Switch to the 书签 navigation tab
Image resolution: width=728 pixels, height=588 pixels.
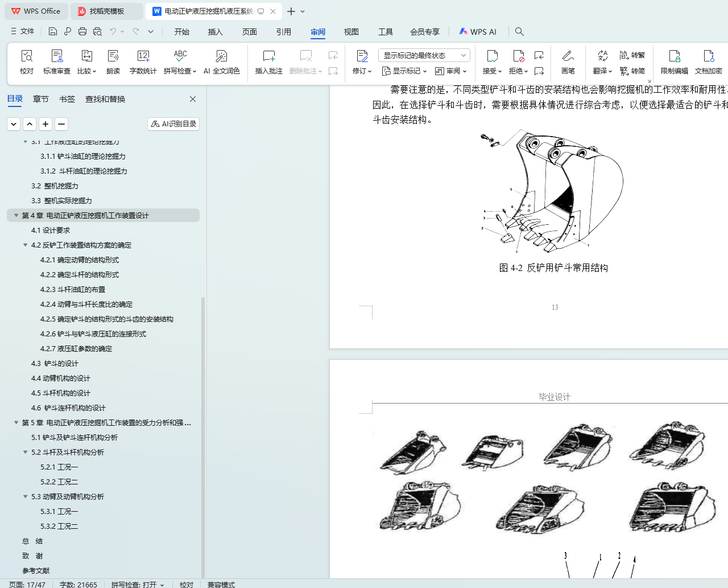pyautogui.click(x=67, y=99)
